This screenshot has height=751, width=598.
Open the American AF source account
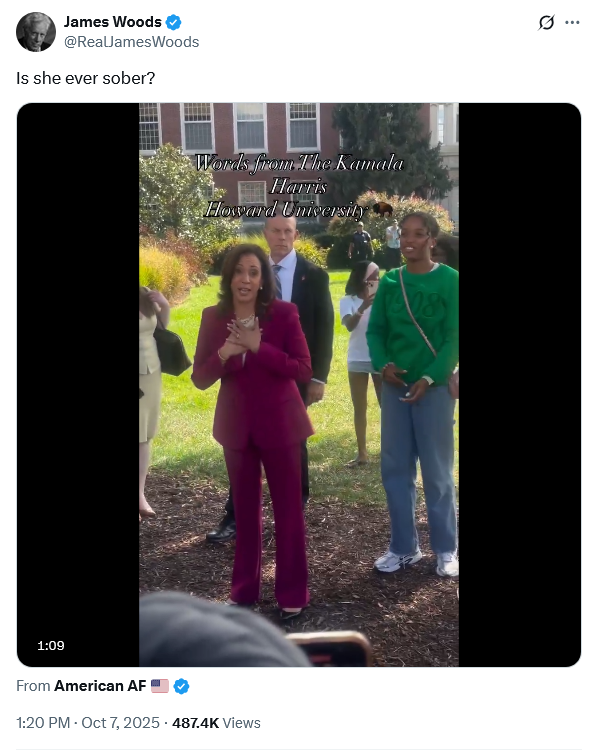tap(100, 686)
